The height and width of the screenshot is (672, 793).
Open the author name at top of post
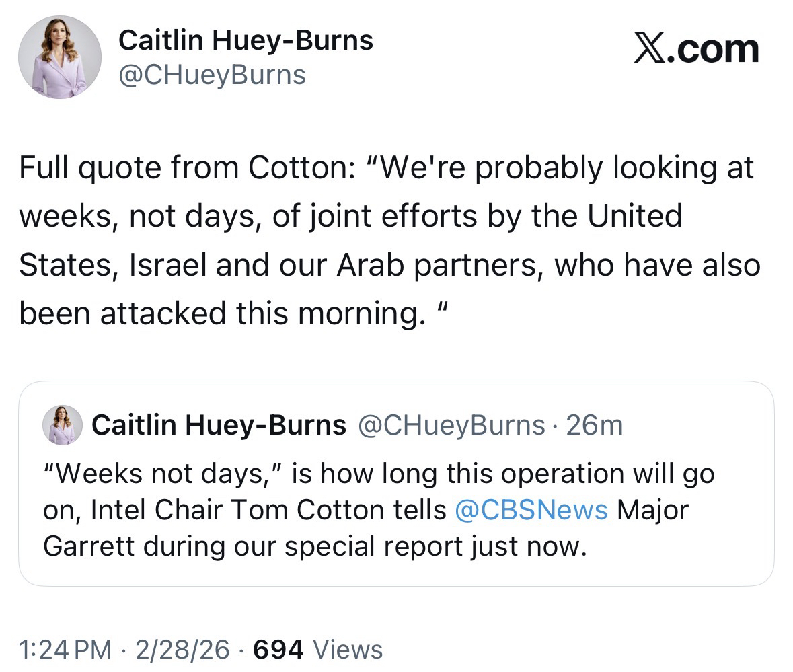pos(246,41)
